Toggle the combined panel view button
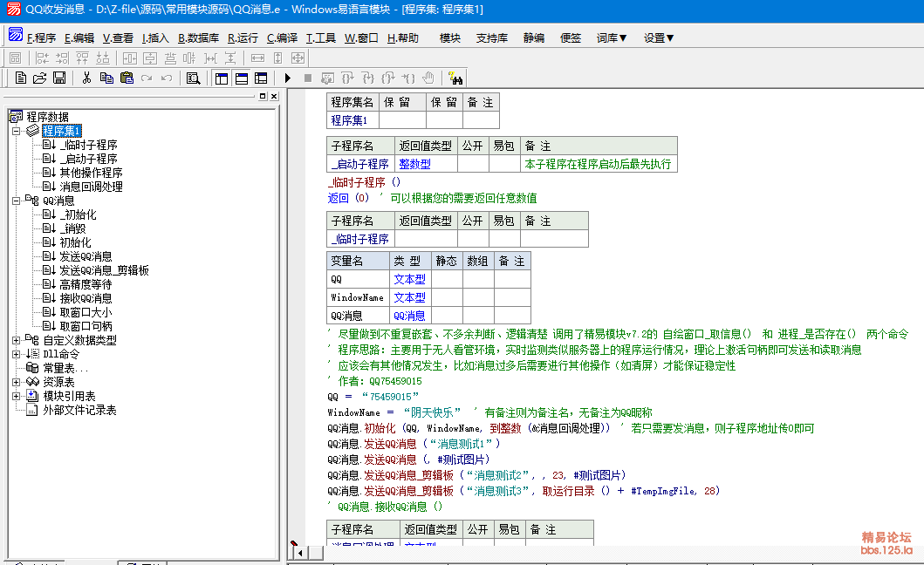 pos(261,78)
